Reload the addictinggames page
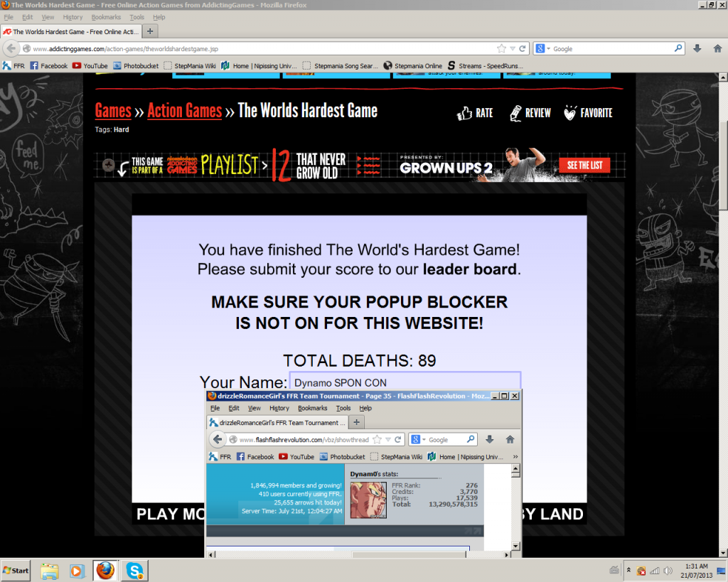This screenshot has height=582, width=728. tap(523, 48)
